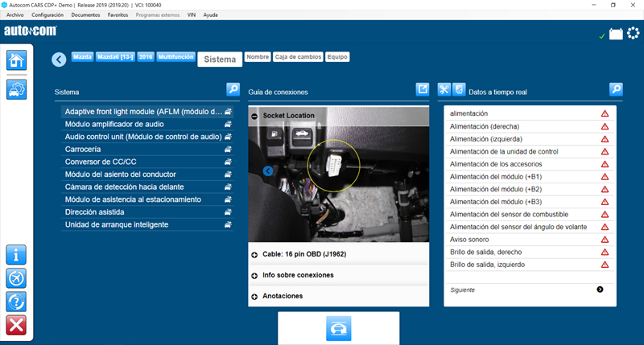Click the round back arrow button

click(x=59, y=60)
